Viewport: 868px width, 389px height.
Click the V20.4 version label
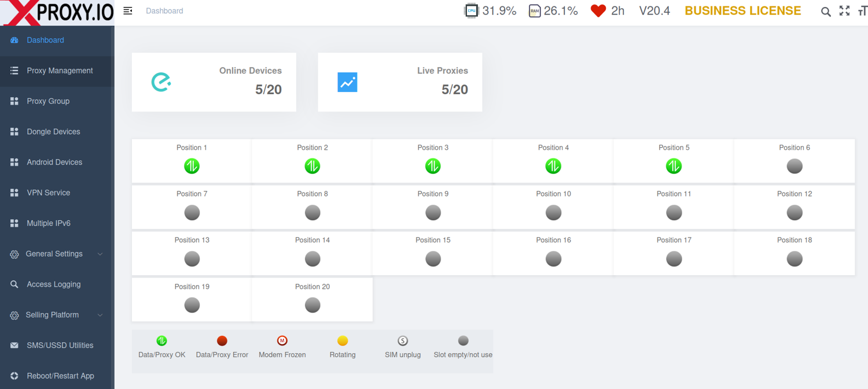[x=654, y=10]
